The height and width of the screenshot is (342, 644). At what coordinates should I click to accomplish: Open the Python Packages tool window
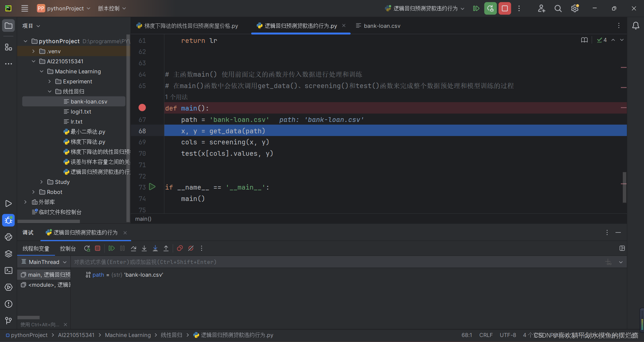[8, 254]
